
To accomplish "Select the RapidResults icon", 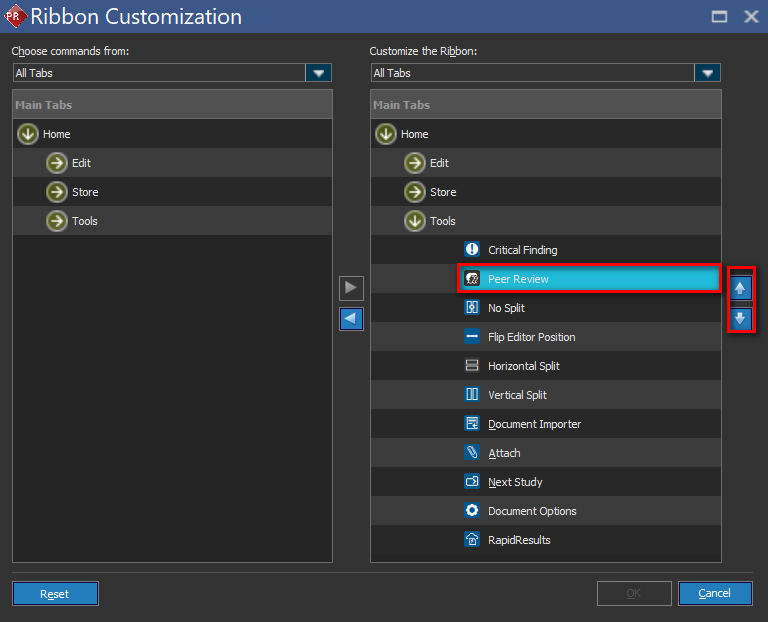I will [473, 540].
